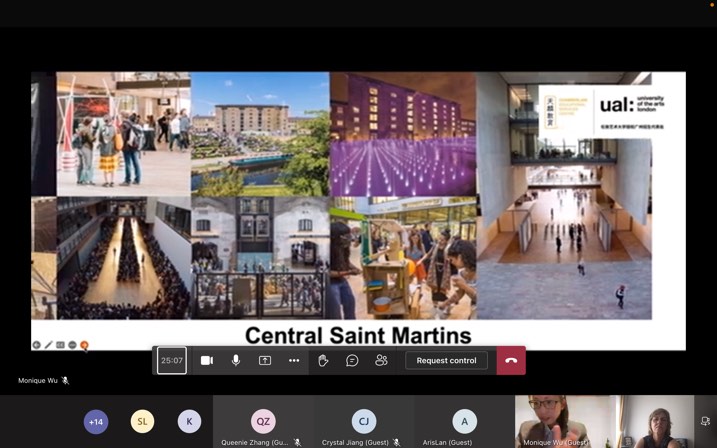Open More actions ellipsis menu
Screen dimensions: 717x448
(294, 361)
